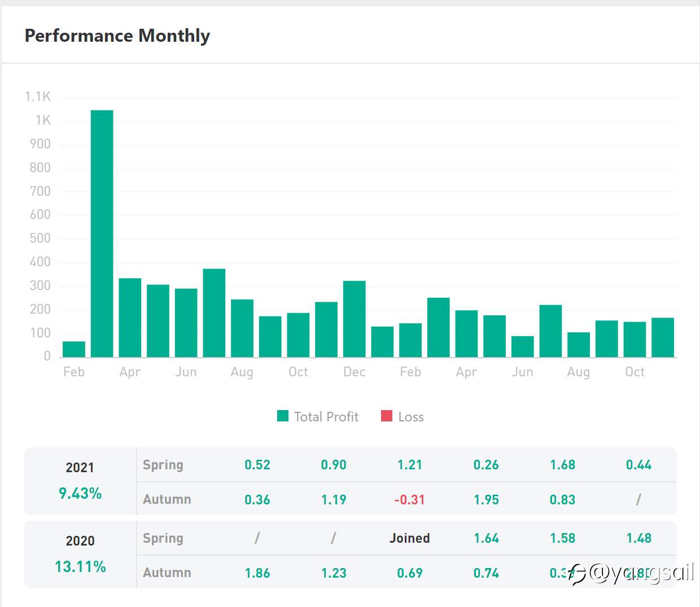The image size is (700, 607).
Task: Click the 1.86 value in 2020 Autumn
Action: 257,573
